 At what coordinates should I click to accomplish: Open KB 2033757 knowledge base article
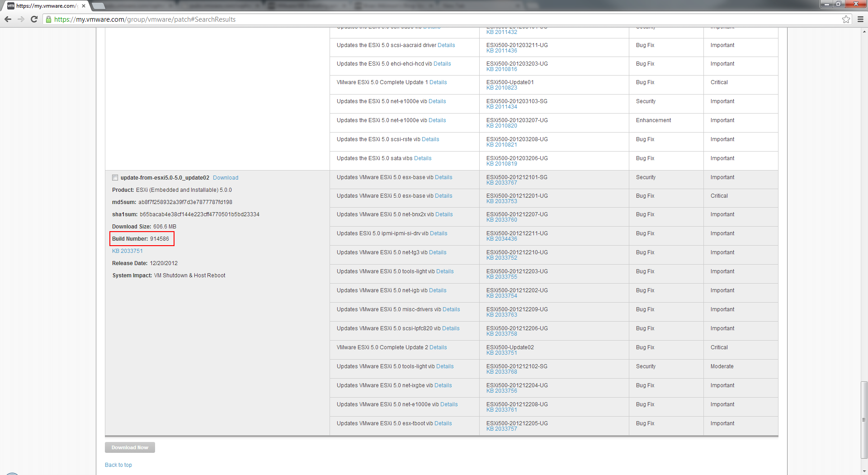tap(502, 429)
